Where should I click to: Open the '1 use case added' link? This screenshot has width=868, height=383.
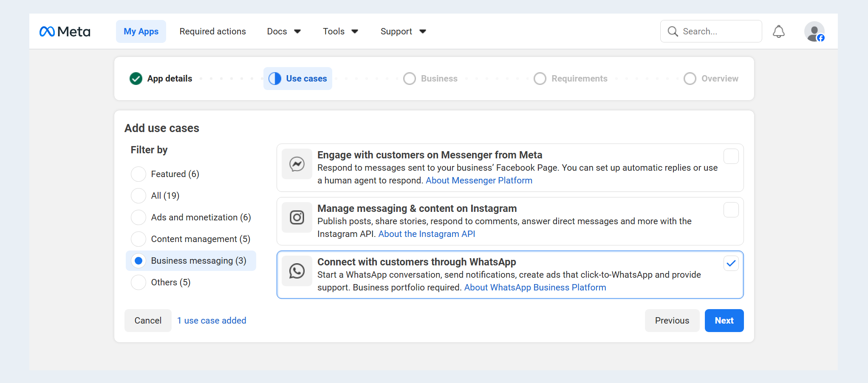(x=212, y=321)
